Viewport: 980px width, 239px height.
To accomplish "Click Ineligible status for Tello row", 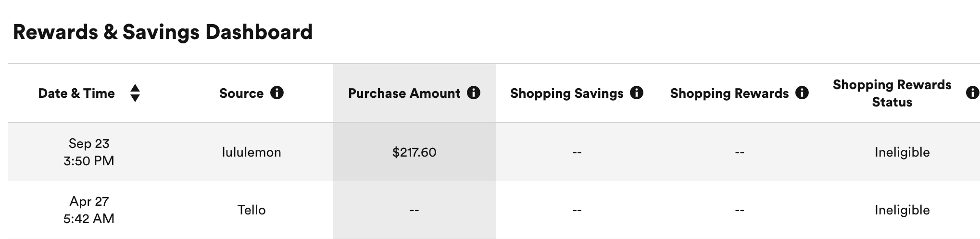I will point(902,210).
